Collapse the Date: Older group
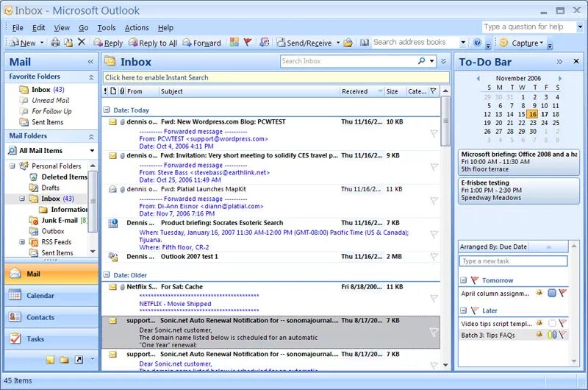588x390 pixels. [107, 274]
